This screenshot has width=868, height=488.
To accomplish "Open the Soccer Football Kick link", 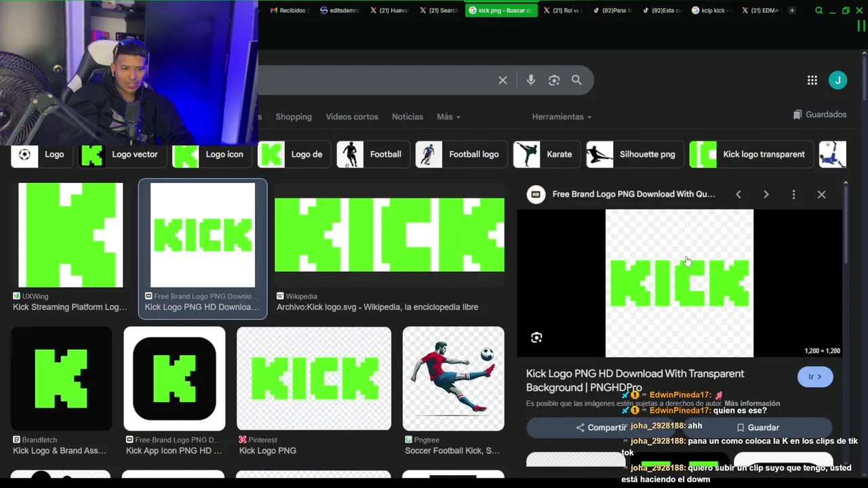I will click(x=452, y=451).
